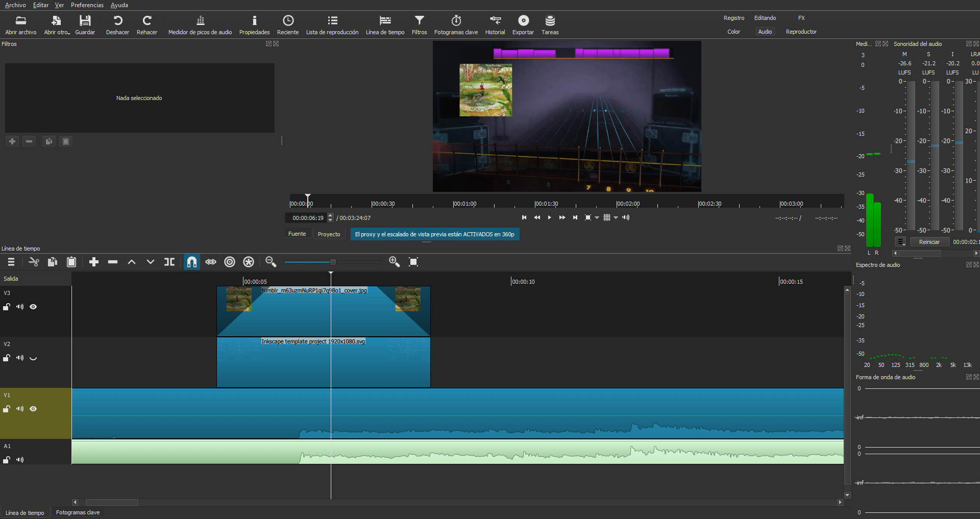Click the Reiniciar button
This screenshot has width=980, height=519.
coord(929,242)
